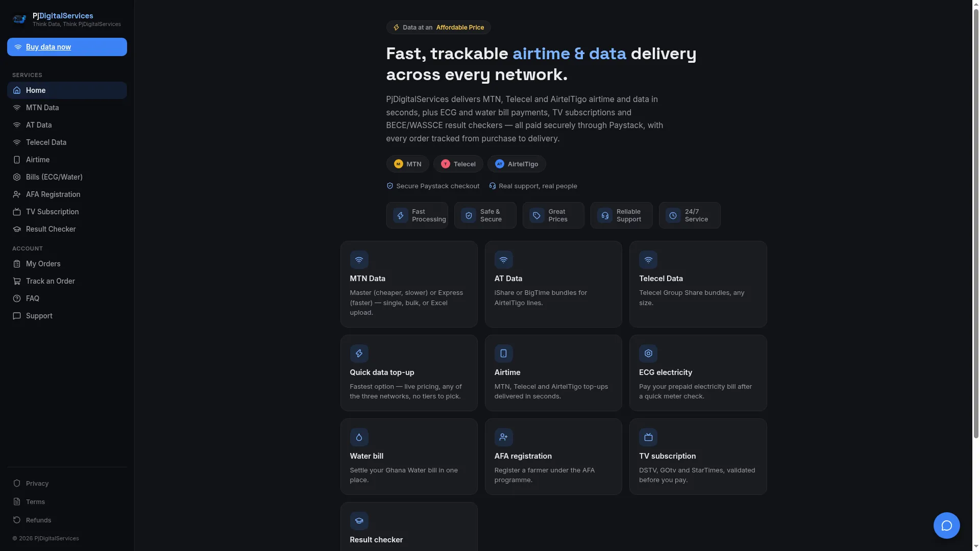Open the floating chat bubble button
The image size is (980, 551).
pos(946,525)
